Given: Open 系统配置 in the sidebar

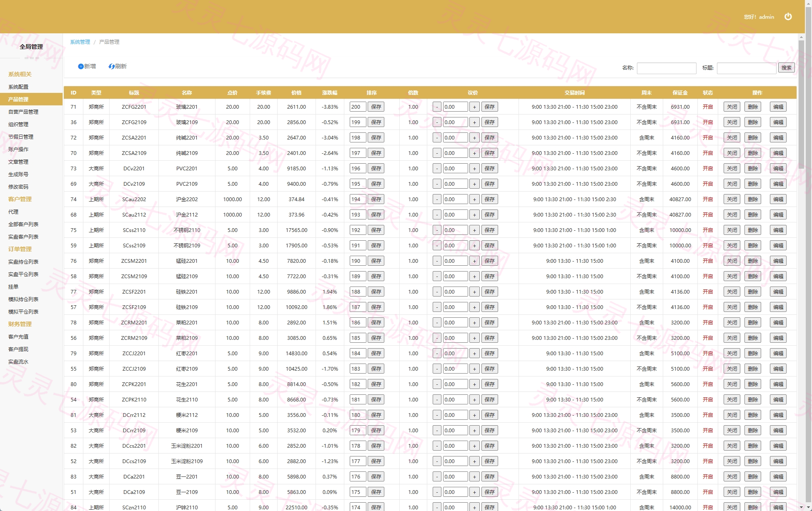Looking at the screenshot, I should pos(18,87).
